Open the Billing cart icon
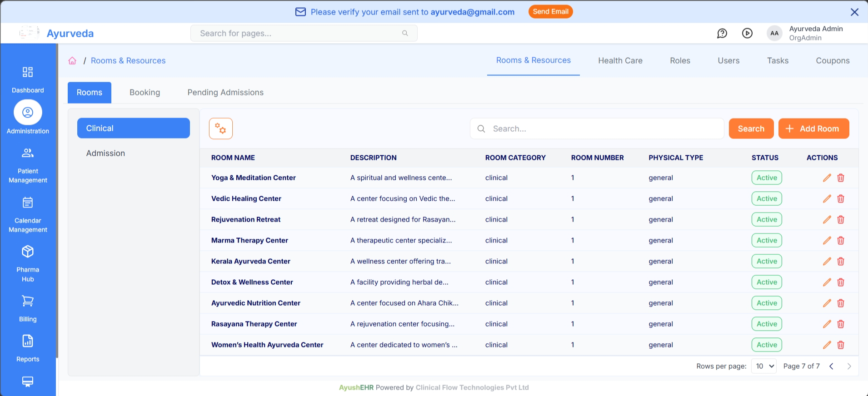 click(x=28, y=301)
